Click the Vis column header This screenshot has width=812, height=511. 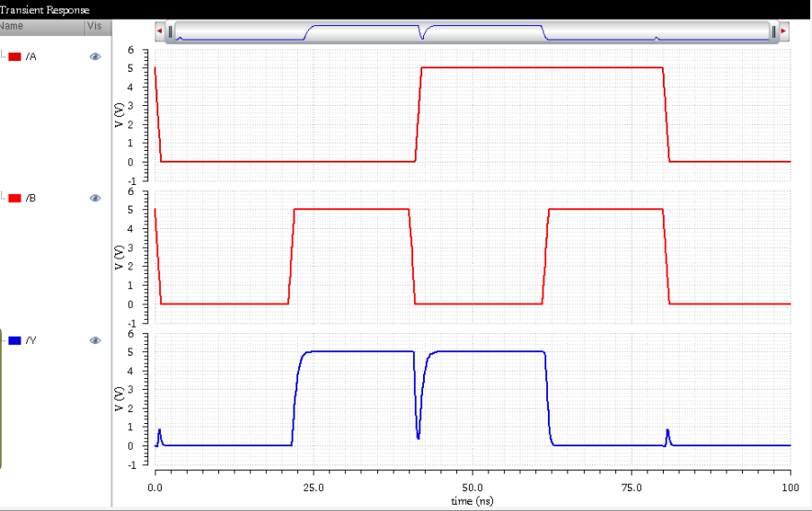tap(99, 26)
